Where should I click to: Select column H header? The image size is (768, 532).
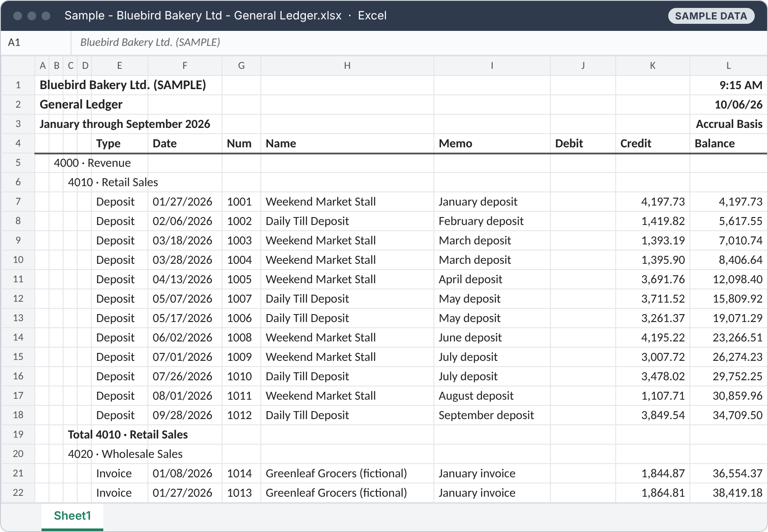tap(347, 66)
